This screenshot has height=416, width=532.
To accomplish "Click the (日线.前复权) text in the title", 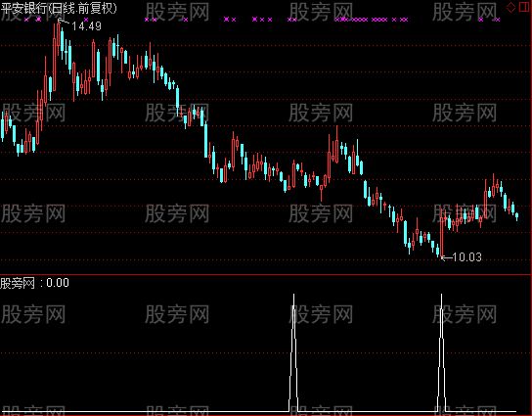I will point(82,8).
